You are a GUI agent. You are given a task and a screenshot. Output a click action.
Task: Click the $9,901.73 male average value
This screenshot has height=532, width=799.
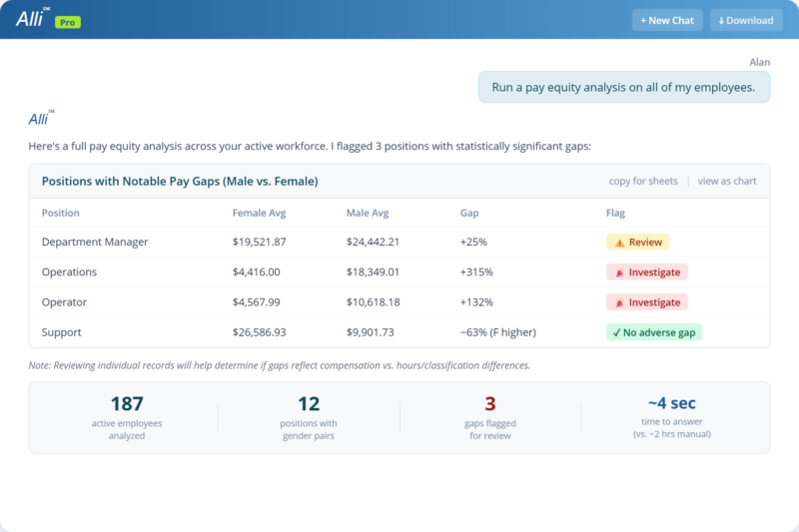click(x=371, y=332)
